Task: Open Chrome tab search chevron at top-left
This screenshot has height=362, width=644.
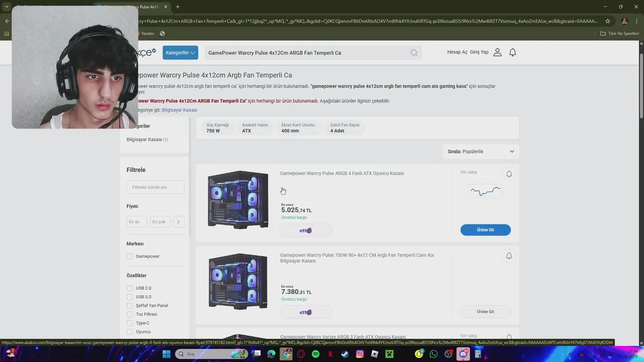Action: [7, 7]
